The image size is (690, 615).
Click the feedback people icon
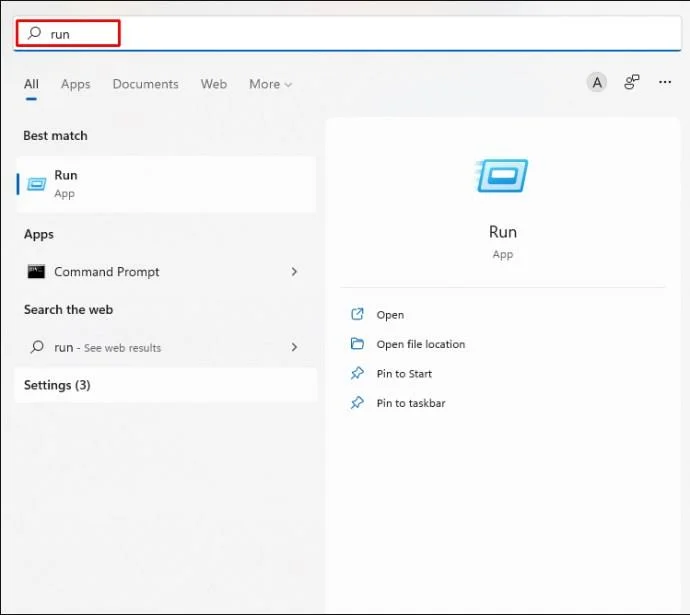point(631,82)
